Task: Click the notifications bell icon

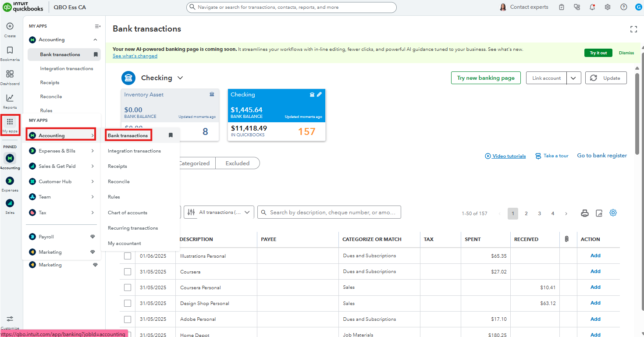Action: pos(592,7)
